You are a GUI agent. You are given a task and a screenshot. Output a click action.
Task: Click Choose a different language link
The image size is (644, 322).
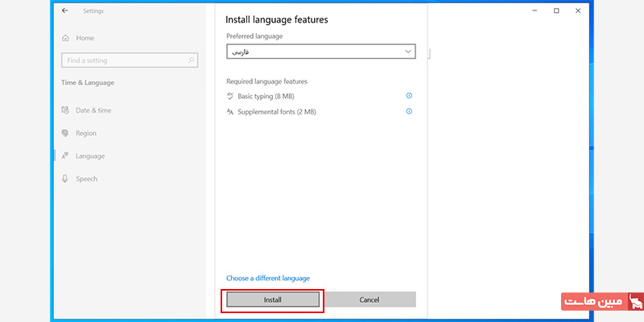pos(268,278)
